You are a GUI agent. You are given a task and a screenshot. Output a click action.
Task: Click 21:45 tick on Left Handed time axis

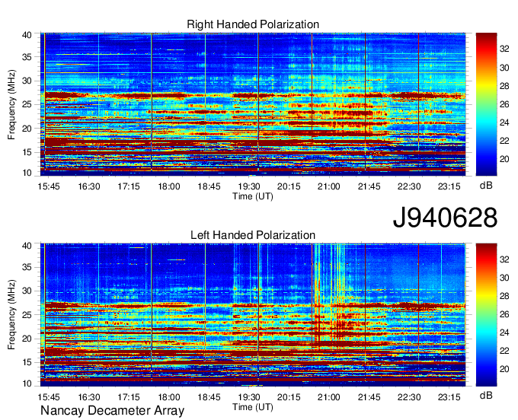(x=369, y=397)
